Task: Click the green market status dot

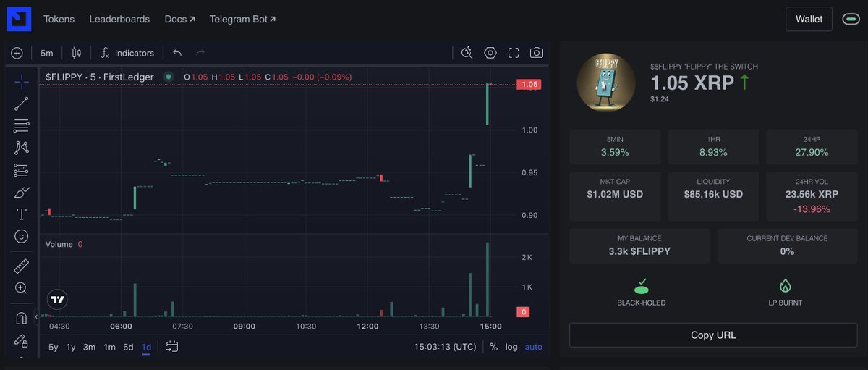Action: (169, 77)
